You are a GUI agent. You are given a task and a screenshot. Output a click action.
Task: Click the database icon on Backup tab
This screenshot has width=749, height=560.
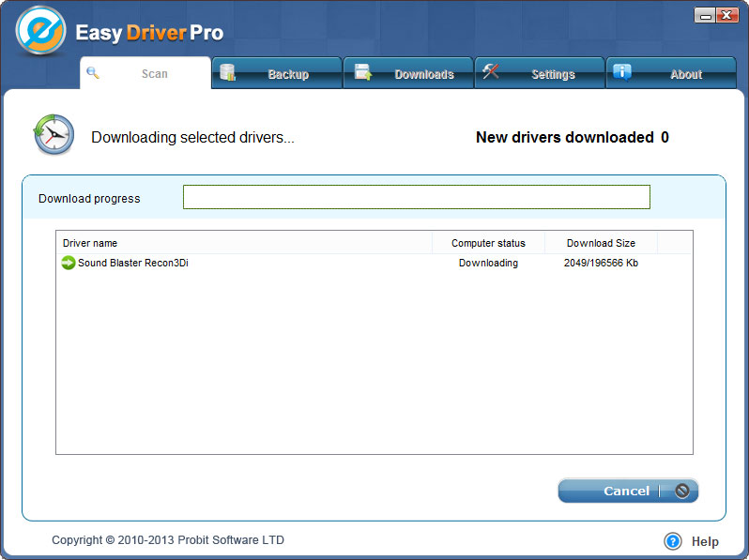pos(227,72)
